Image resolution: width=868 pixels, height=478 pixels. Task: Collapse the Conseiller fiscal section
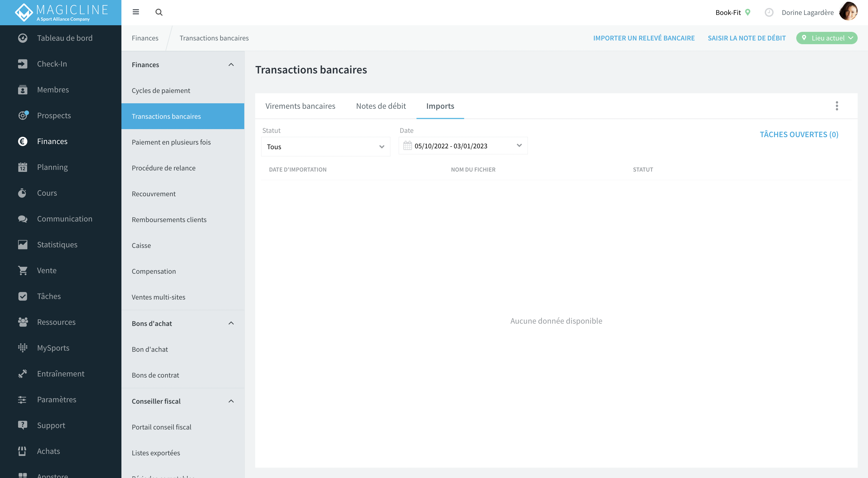(231, 401)
